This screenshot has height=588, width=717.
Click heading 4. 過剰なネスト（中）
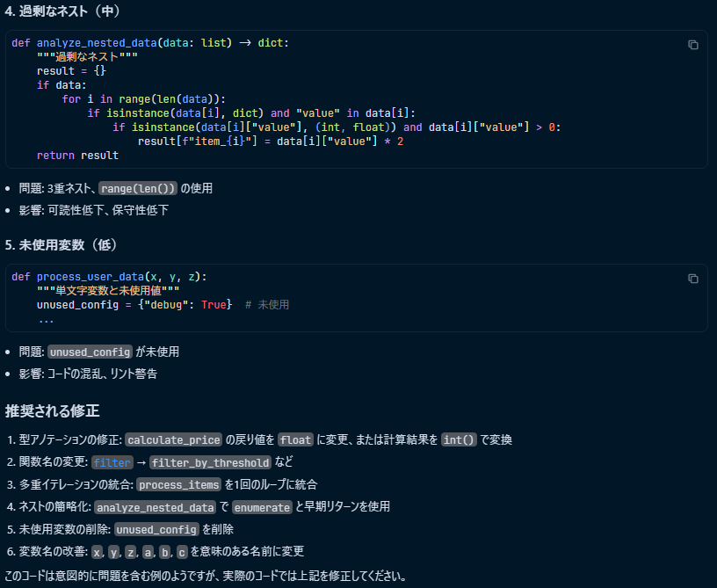click(62, 11)
